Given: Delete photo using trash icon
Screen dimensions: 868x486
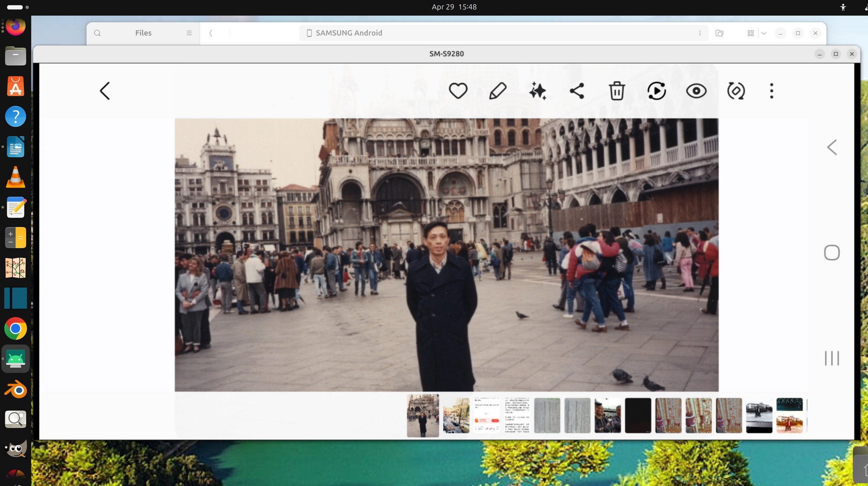Looking at the screenshot, I should coord(617,91).
